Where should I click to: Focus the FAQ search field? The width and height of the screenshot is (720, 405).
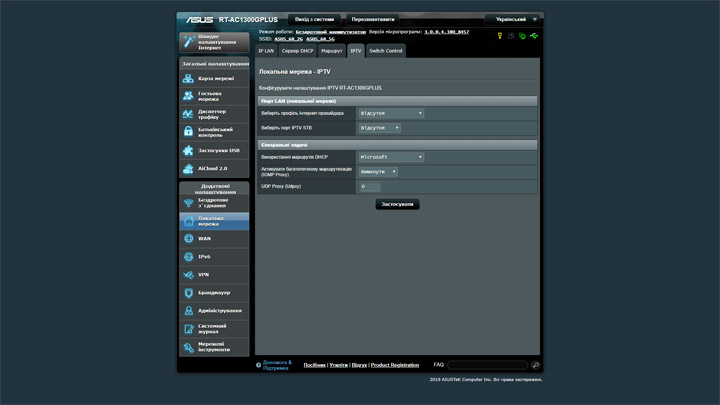pyautogui.click(x=487, y=365)
